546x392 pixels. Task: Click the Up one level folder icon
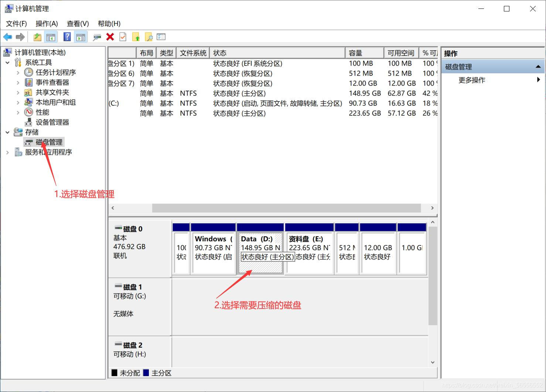(x=37, y=37)
